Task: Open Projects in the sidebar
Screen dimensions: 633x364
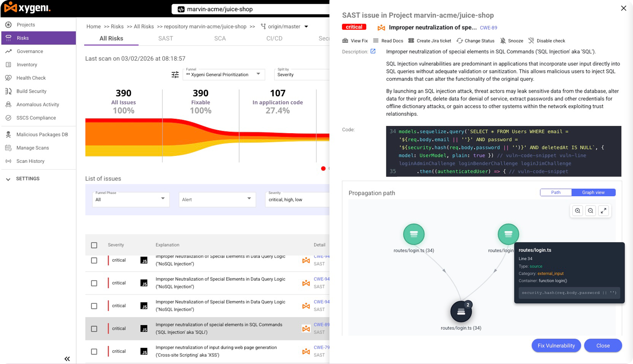Action: click(26, 25)
